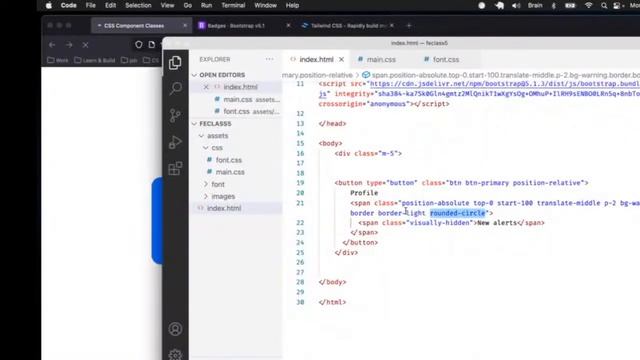Click the browser back arrow
The height and width of the screenshot is (360, 640).
tap(52, 44)
